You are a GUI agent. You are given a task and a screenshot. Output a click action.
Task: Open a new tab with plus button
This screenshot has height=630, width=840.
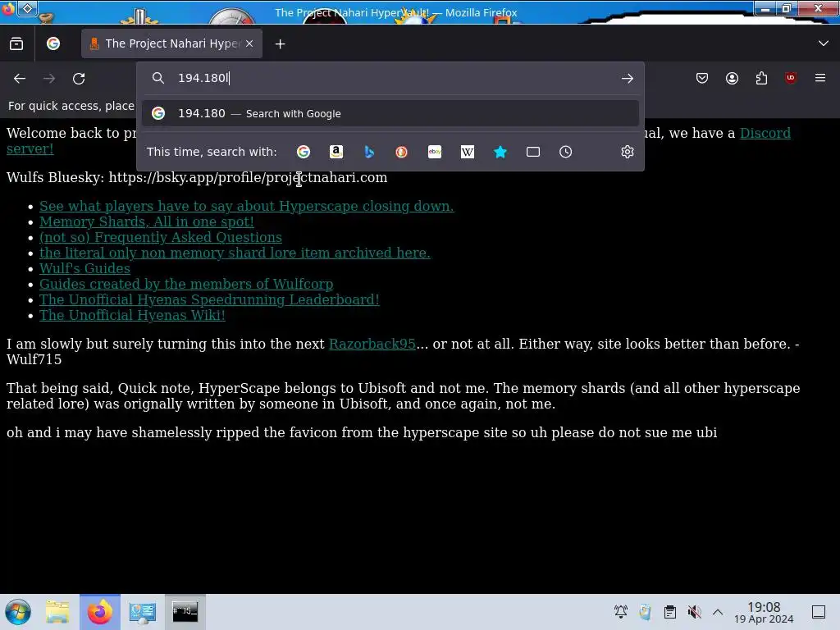281,44
